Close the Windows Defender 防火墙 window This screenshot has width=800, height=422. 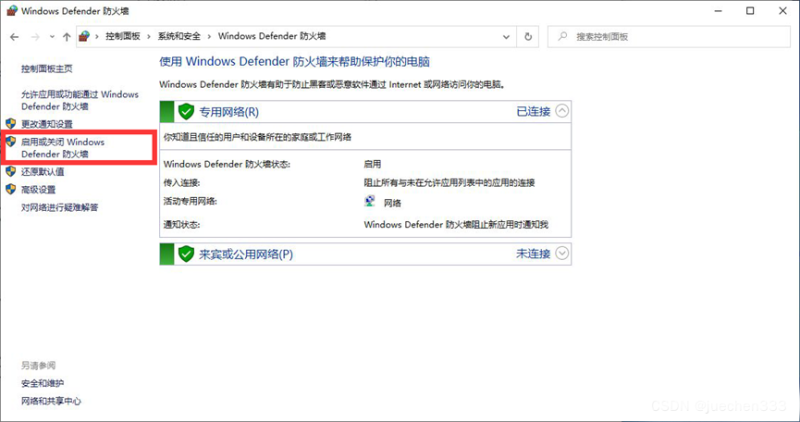pyautogui.click(x=783, y=11)
